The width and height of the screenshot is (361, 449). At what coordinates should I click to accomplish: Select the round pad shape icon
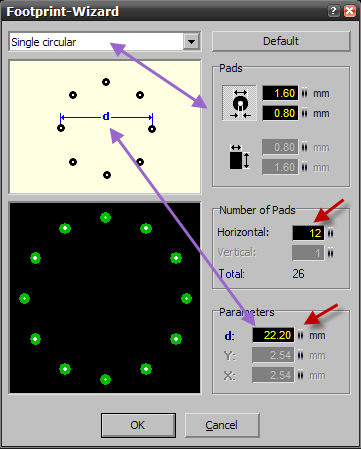[240, 103]
